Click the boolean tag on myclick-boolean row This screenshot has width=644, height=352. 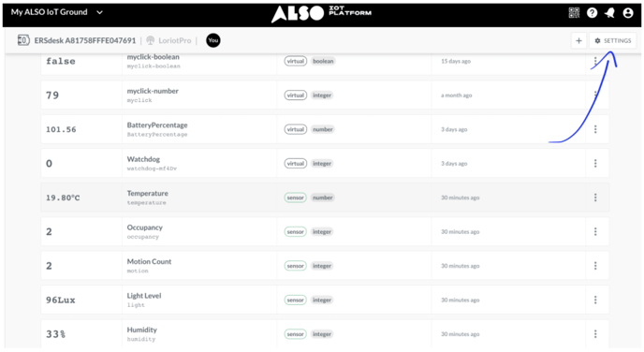(x=323, y=61)
